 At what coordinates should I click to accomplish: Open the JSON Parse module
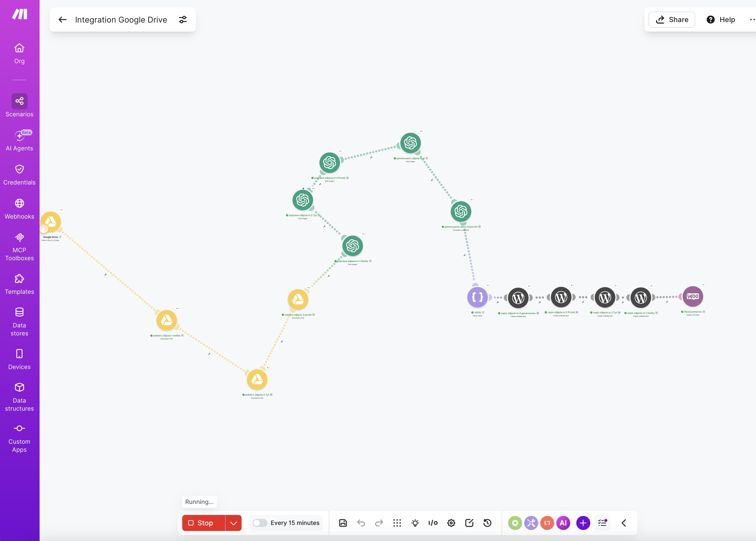pyautogui.click(x=477, y=297)
